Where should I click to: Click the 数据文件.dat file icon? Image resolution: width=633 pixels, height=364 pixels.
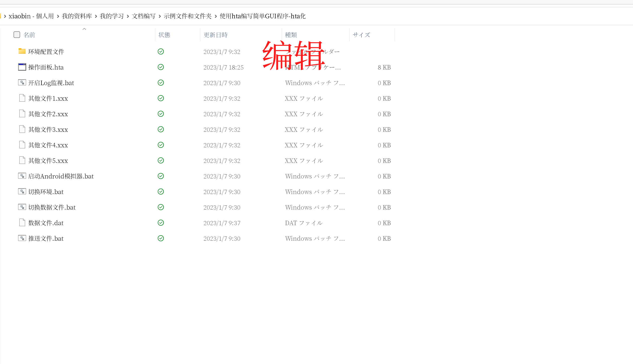[22, 223]
